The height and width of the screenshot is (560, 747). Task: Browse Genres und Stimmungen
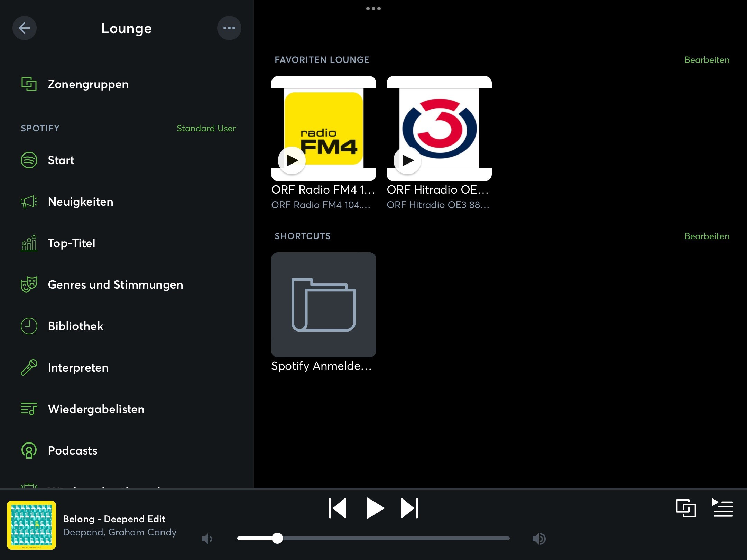[115, 284]
